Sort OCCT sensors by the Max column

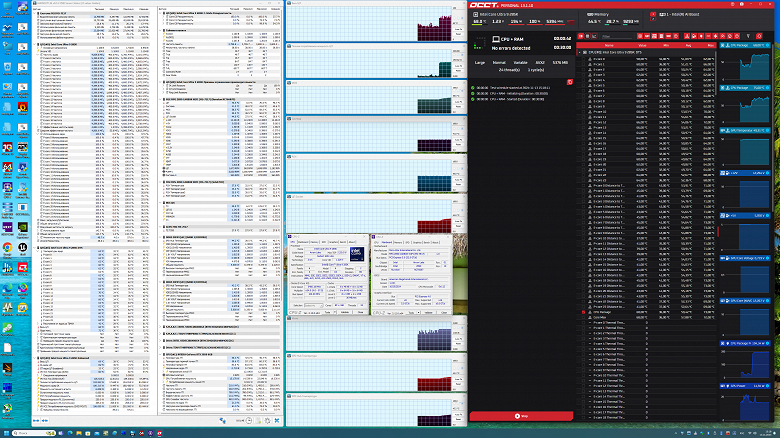point(710,45)
